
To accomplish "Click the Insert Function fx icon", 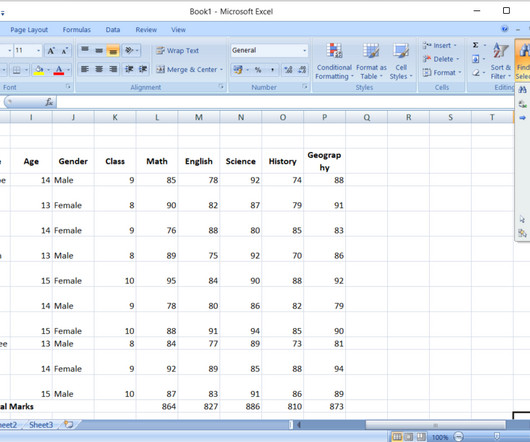I will point(49,102).
